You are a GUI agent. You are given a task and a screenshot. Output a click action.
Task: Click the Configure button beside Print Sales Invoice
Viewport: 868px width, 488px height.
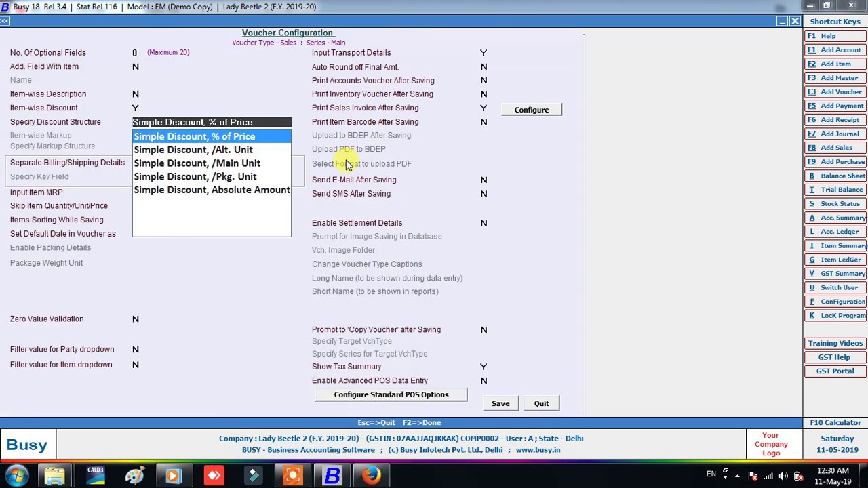coord(532,110)
